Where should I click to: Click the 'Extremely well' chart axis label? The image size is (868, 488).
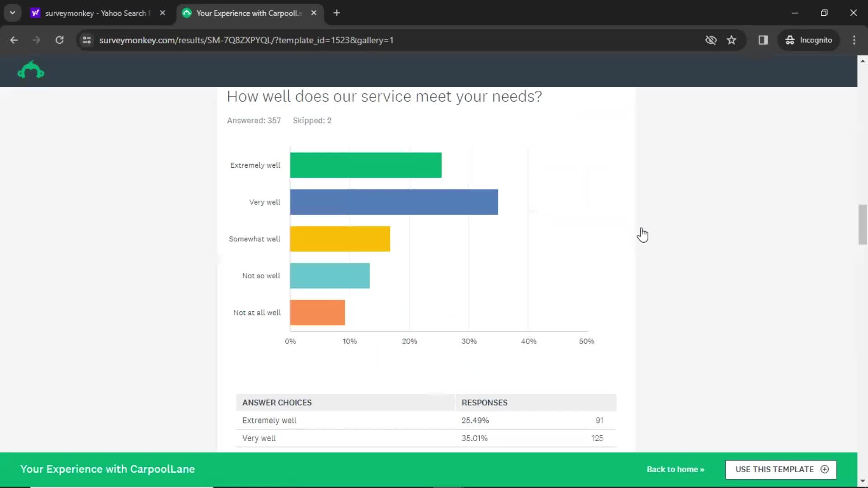(255, 165)
